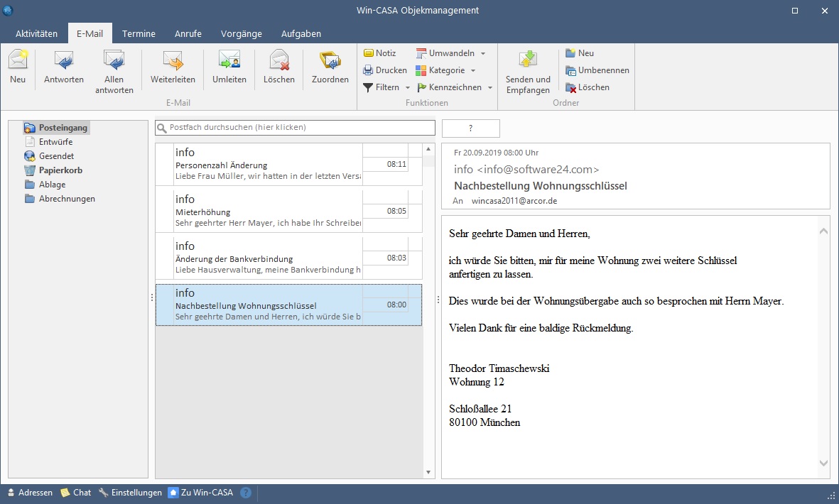Open the Personenzahl Änderung e-mail
The image size is (839, 504).
(288, 164)
